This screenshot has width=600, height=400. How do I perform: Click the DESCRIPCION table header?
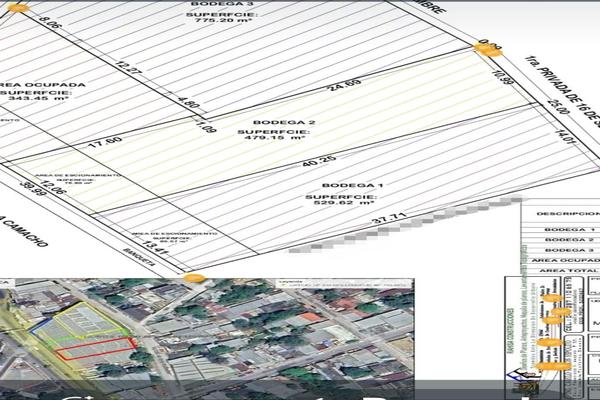(x=567, y=213)
